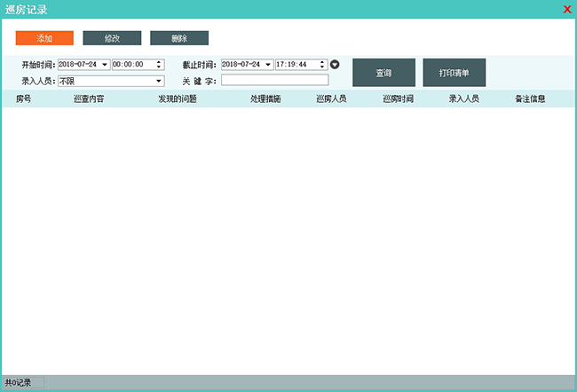The image size is (577, 392).
Task: Select the 巡房人员 column header
Action: tap(331, 98)
